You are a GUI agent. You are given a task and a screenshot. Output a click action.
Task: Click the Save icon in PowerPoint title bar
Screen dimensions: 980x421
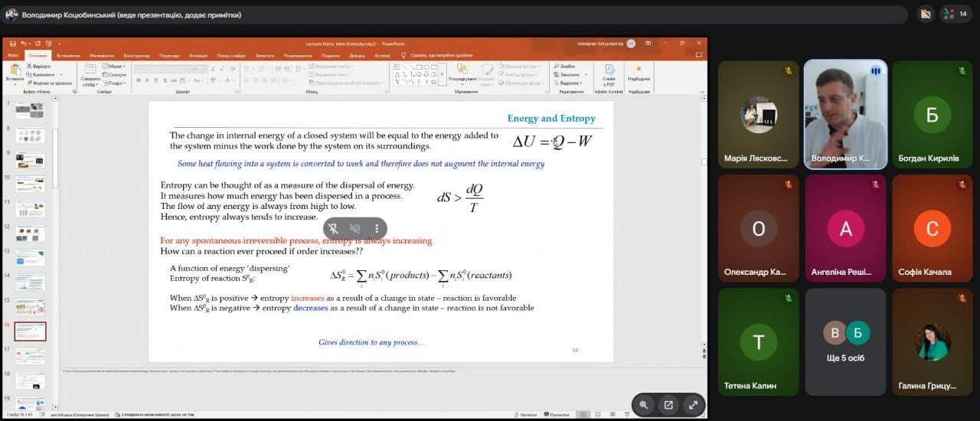(x=12, y=43)
